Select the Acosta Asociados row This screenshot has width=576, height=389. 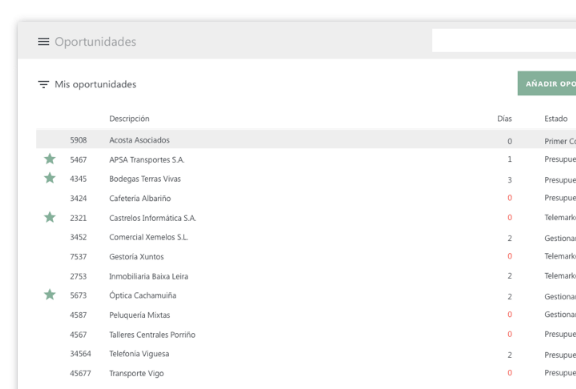(x=306, y=139)
